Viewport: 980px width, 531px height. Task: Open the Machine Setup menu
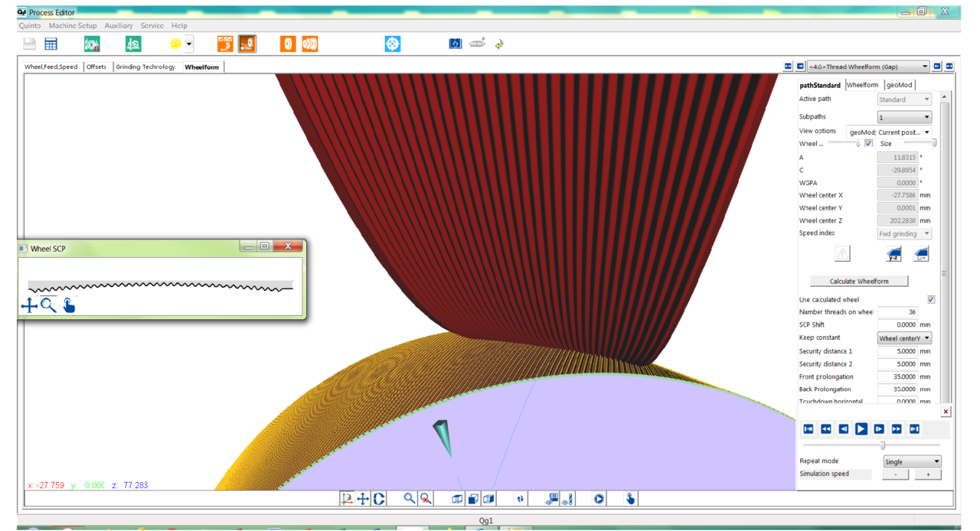[x=73, y=26]
